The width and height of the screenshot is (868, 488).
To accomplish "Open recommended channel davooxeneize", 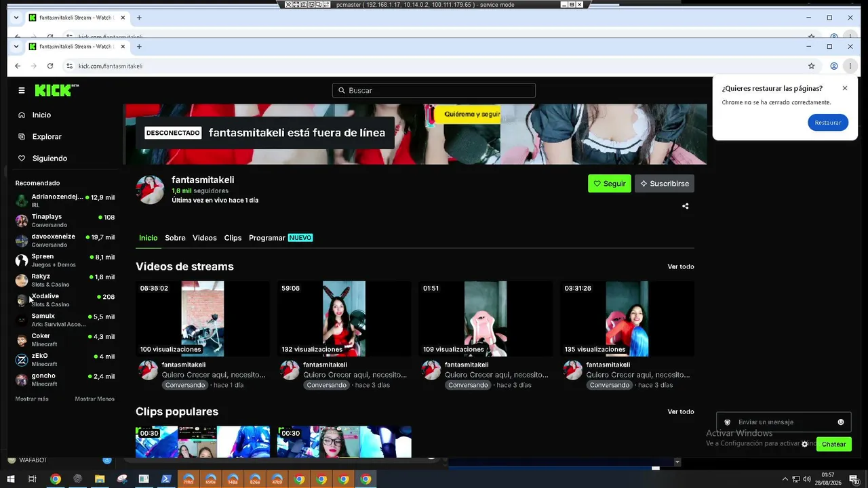I will click(x=65, y=240).
